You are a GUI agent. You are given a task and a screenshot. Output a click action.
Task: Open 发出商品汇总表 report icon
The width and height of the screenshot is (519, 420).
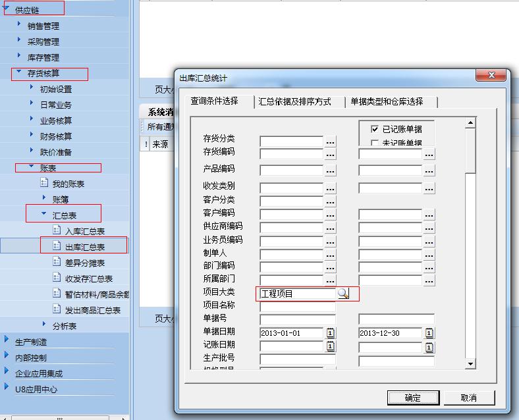pyautogui.click(x=57, y=309)
